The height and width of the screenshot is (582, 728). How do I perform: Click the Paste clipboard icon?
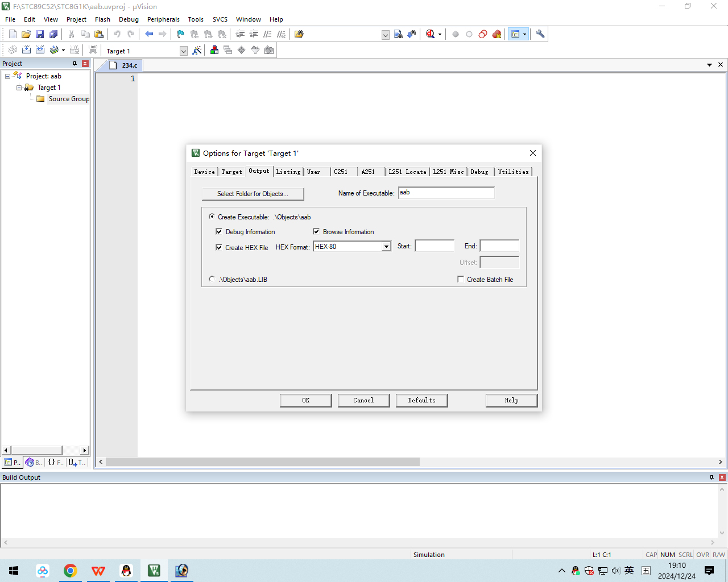point(99,34)
